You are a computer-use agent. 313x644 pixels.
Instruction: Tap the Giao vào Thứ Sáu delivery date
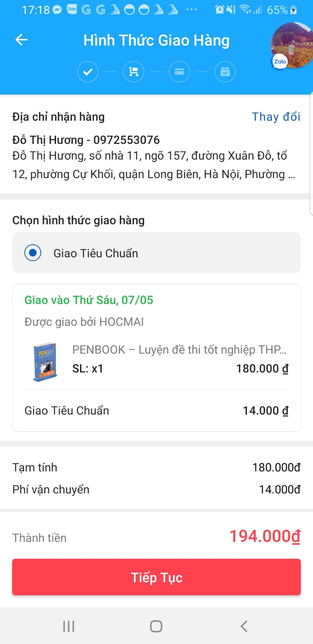point(89,300)
